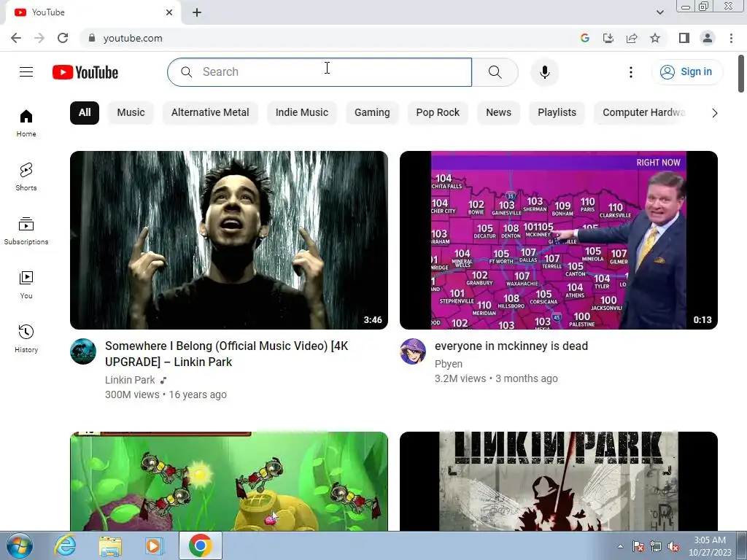This screenshot has width=747, height=560.
Task: Share this page via share icon
Action: point(632,38)
